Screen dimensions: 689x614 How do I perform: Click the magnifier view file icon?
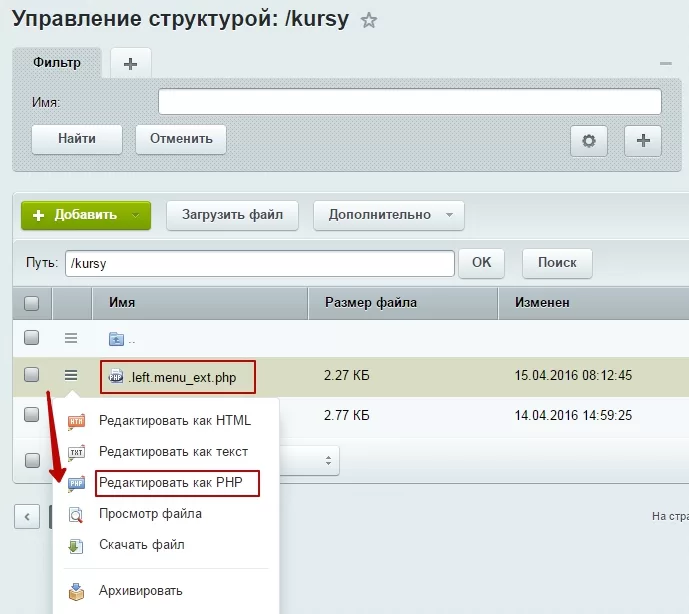pos(76,515)
